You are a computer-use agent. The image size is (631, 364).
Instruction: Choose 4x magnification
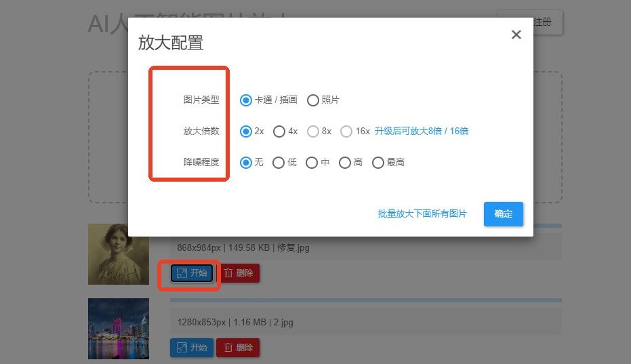pos(279,132)
